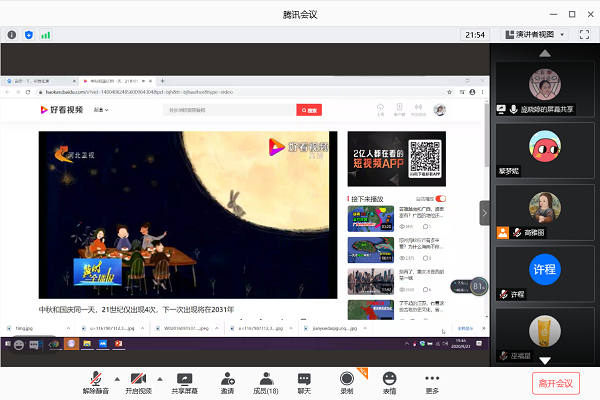Open File Explorer in the shared taskbar
Viewport: 600px width, 400px height.
click(87, 344)
